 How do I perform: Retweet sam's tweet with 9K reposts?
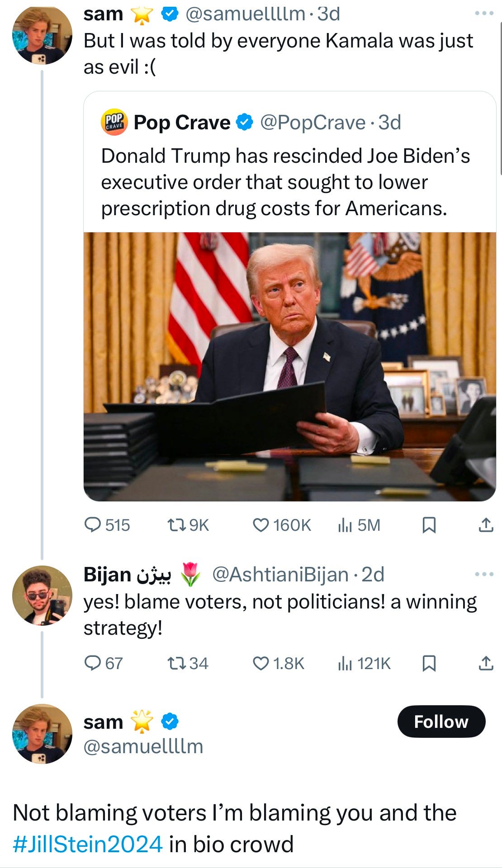[188, 525]
